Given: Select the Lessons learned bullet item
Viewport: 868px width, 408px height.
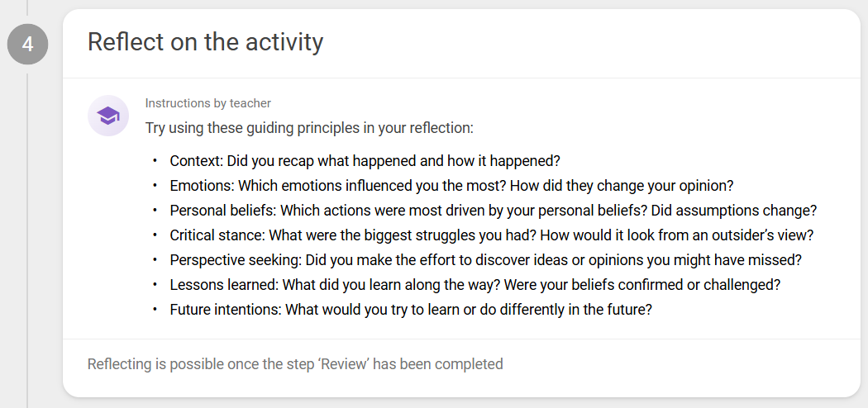Looking at the screenshot, I should coord(475,285).
